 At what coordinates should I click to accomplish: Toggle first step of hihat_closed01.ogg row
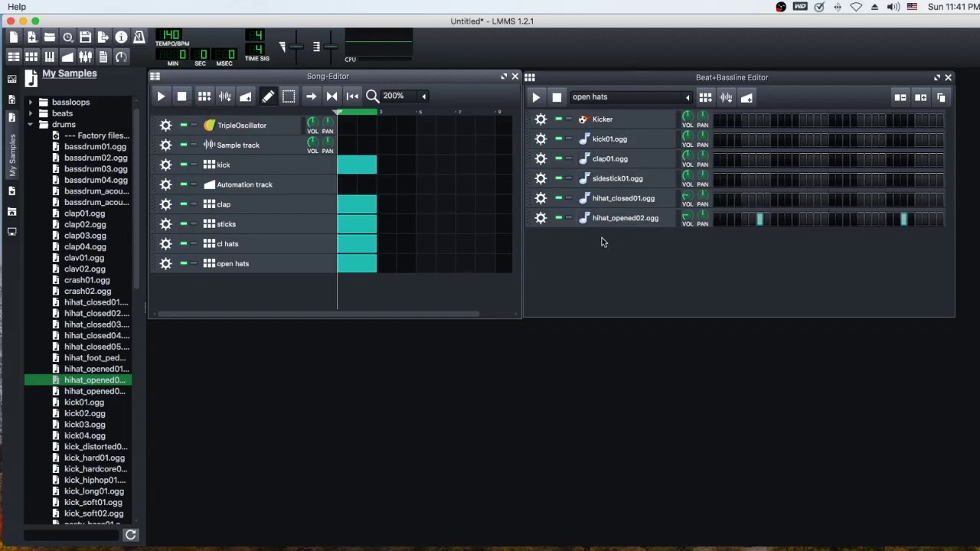(717, 198)
